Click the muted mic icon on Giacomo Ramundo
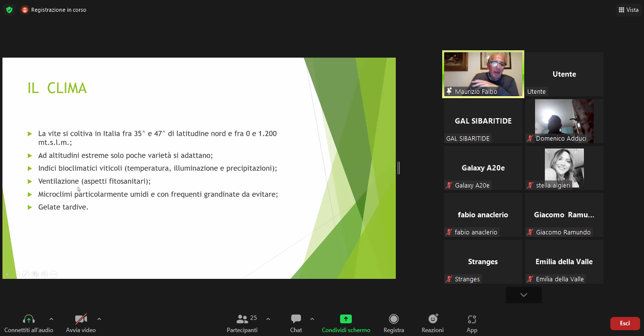Screen dimensions: 644x336 (530, 232)
